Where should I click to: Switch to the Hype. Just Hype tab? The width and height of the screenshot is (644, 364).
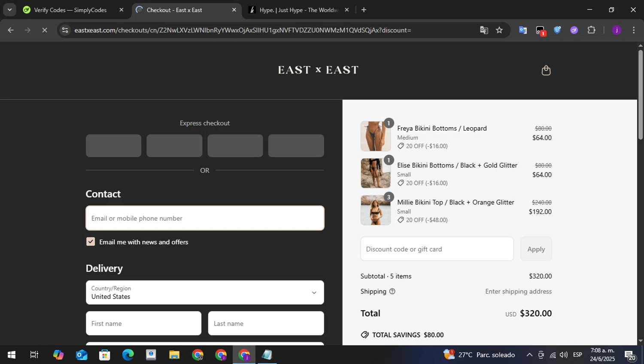[x=300, y=10]
